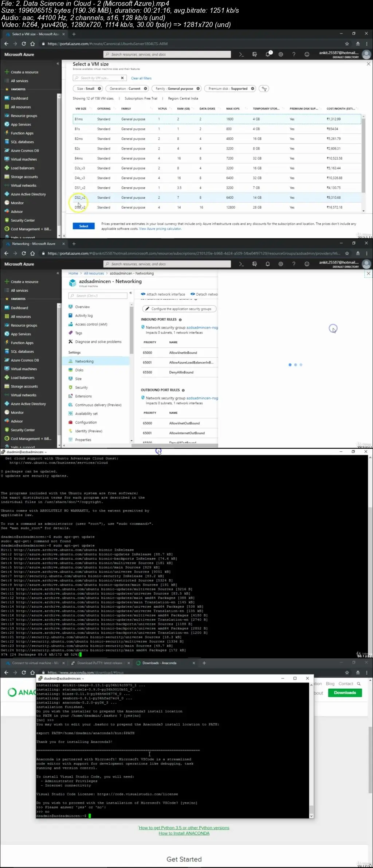373x868 pixels.
Task: Open the account avatar in the Networking window
Action: (366, 264)
